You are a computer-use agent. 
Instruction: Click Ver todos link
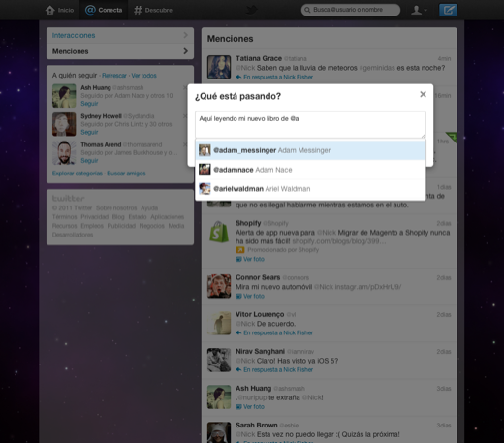click(x=143, y=76)
